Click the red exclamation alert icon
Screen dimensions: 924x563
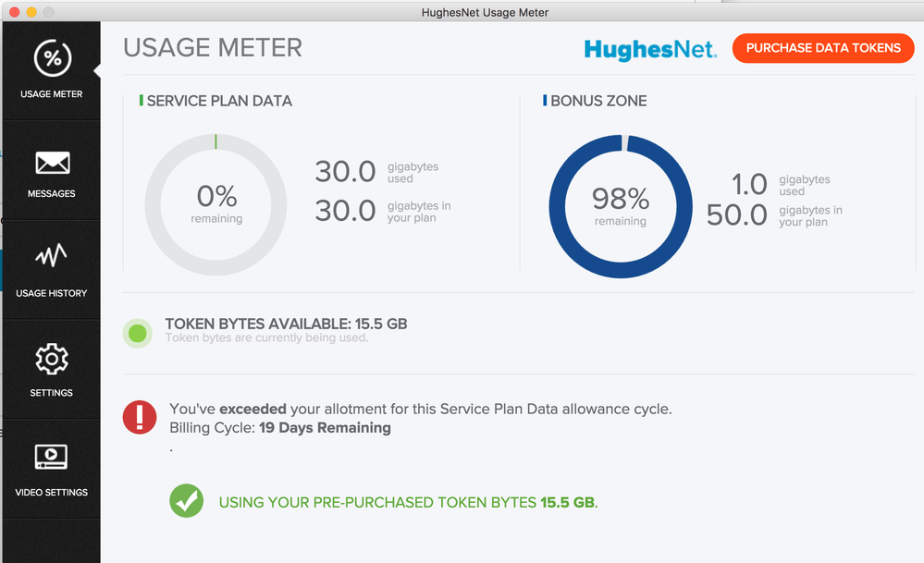coord(140,417)
